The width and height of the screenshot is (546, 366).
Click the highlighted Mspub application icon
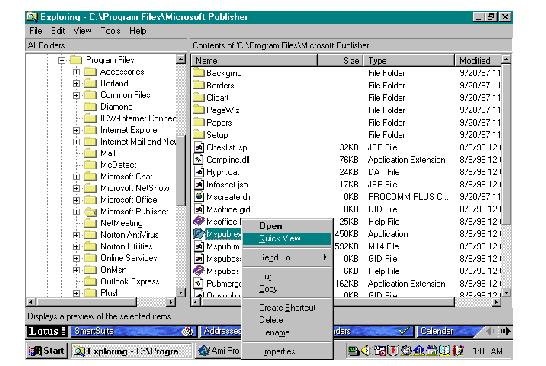click(x=198, y=234)
